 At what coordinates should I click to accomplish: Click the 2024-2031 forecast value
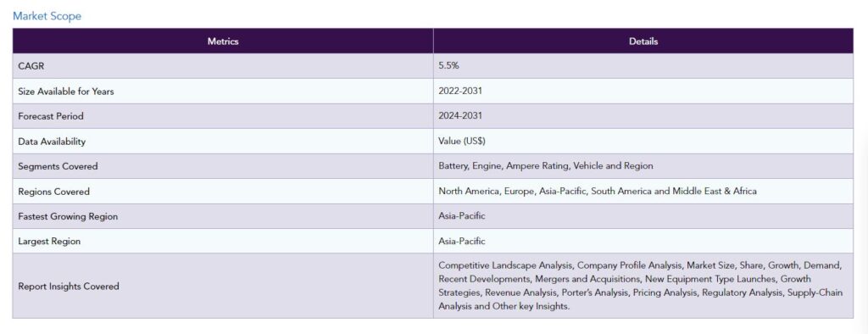[x=460, y=116]
